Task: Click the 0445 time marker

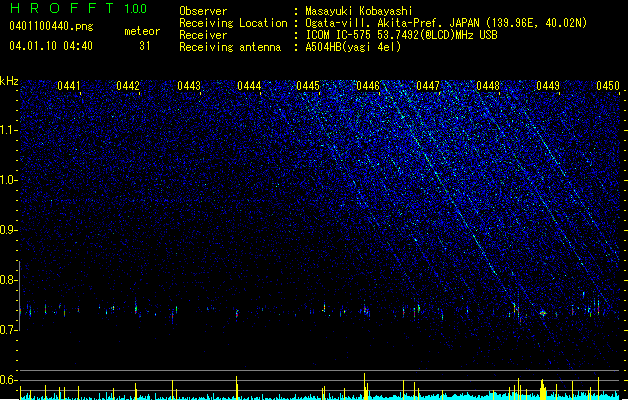Action: click(x=308, y=86)
